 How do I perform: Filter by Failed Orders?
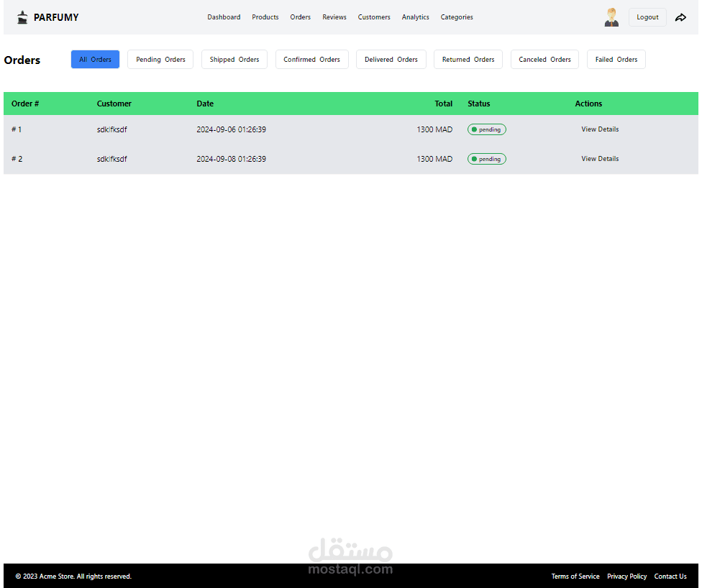[616, 60]
